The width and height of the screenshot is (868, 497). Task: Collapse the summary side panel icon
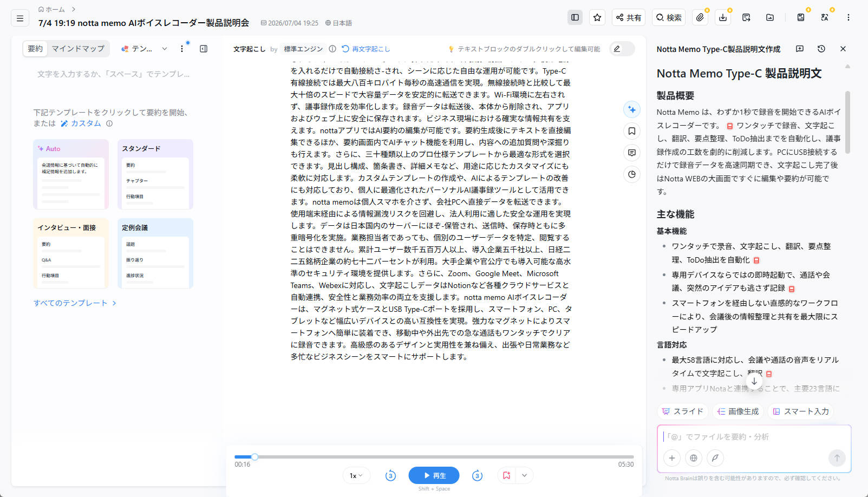[204, 49]
